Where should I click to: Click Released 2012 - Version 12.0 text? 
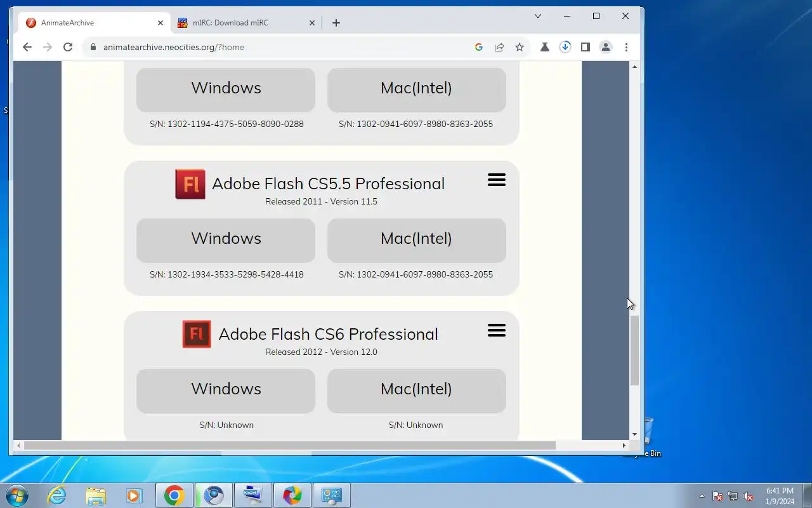(x=321, y=352)
